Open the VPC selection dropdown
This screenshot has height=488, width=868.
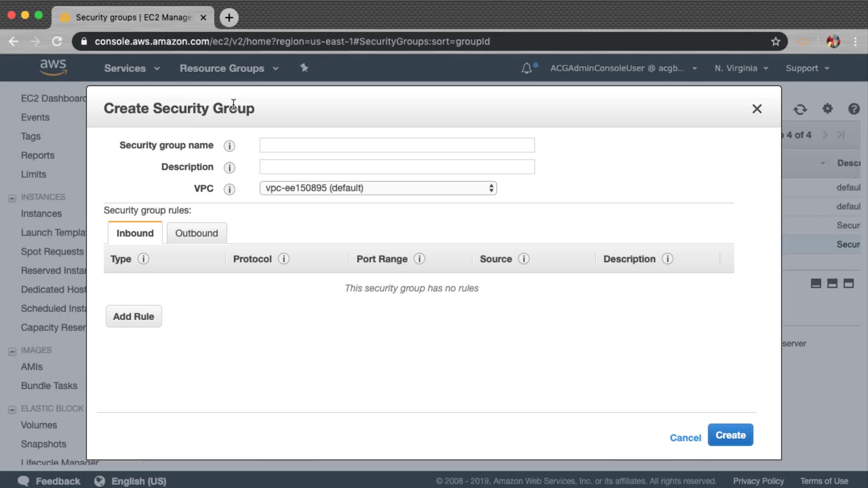click(x=378, y=188)
